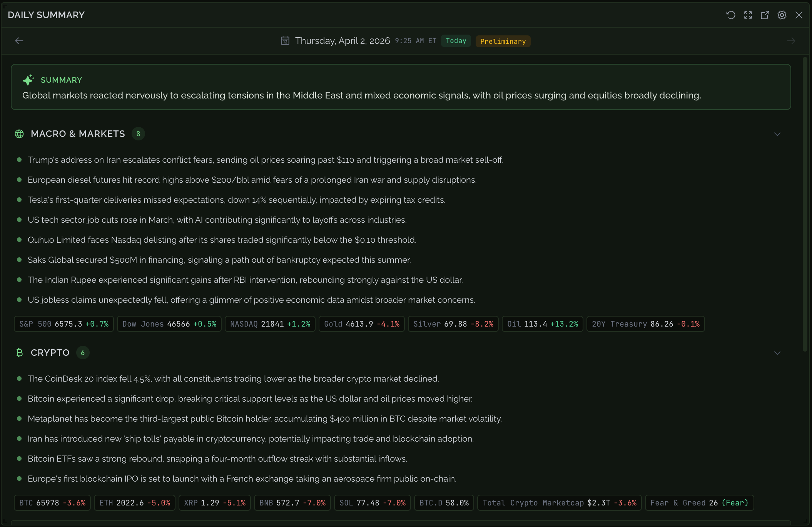Click the S&P 500 ticker chip
Screen dimensions: 812x527
pyautogui.click(x=63, y=324)
